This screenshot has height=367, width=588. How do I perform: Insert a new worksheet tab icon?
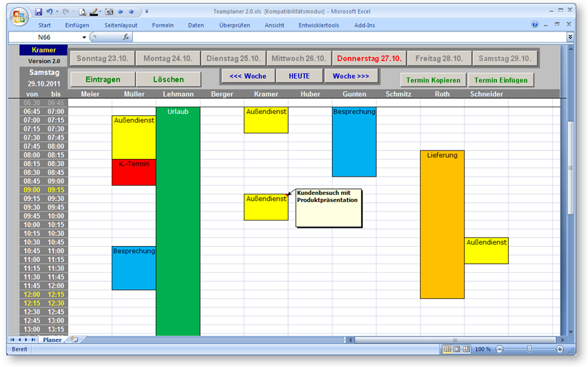coord(74,340)
